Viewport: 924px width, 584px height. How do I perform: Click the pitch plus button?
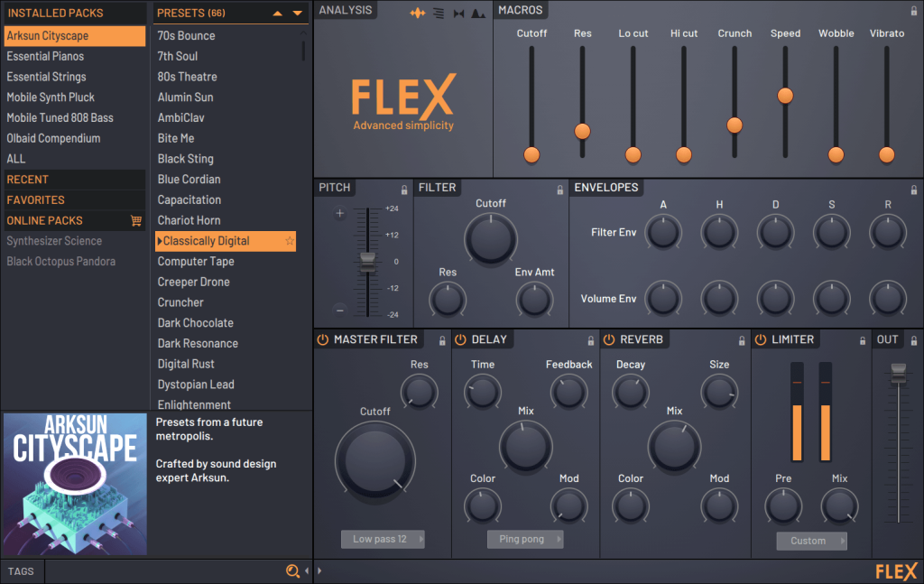click(340, 214)
